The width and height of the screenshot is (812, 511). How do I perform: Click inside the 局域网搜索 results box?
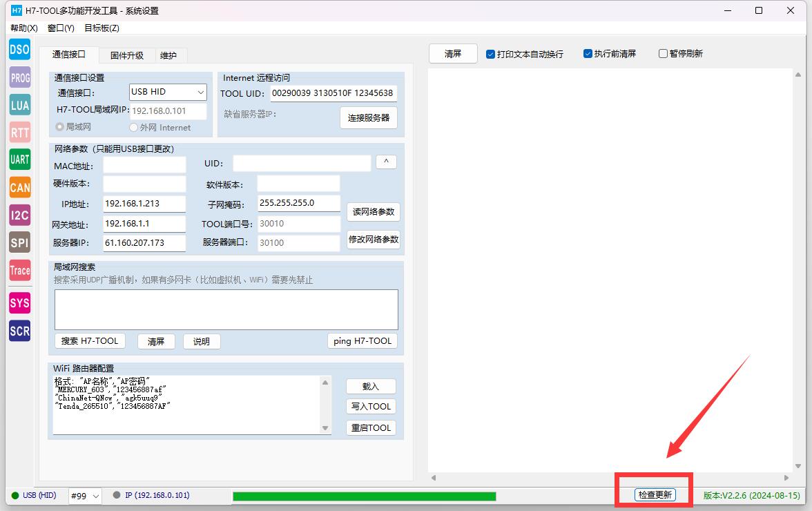(226, 309)
